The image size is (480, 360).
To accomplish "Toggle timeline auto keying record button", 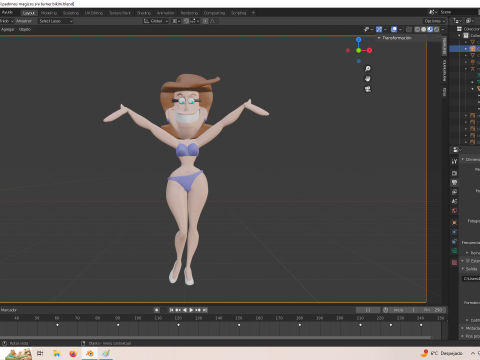I will [156, 310].
